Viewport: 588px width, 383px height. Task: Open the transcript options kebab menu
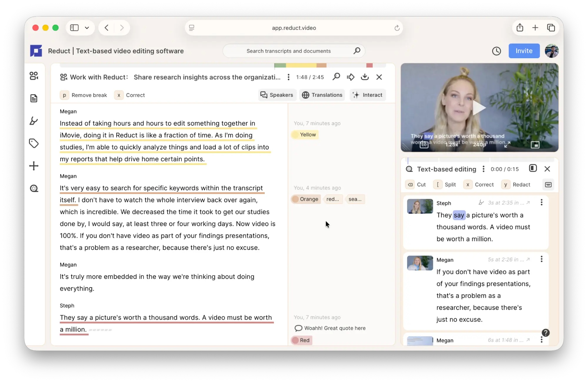coord(289,77)
